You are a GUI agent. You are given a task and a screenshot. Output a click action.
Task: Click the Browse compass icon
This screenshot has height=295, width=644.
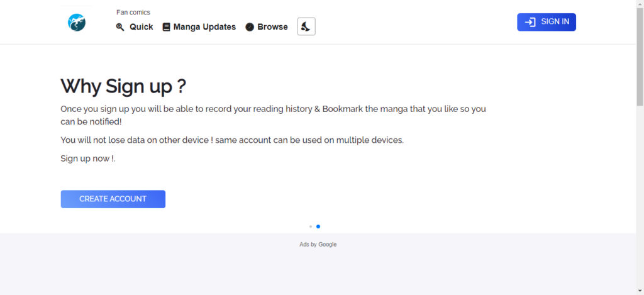click(250, 27)
